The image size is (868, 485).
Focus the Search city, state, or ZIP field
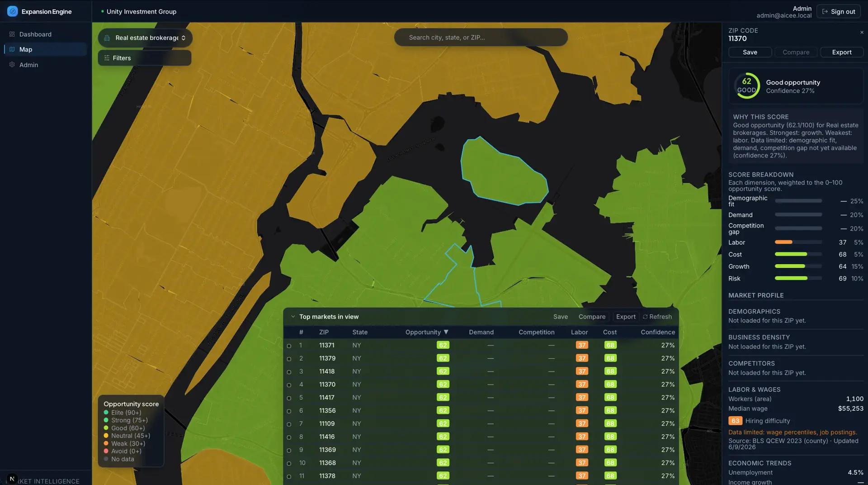pyautogui.click(x=481, y=38)
